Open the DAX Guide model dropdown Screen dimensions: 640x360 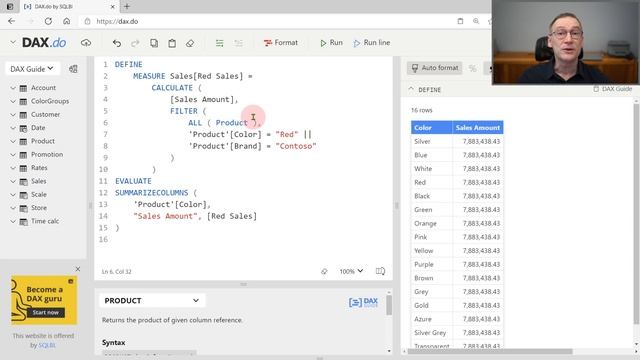(32, 69)
